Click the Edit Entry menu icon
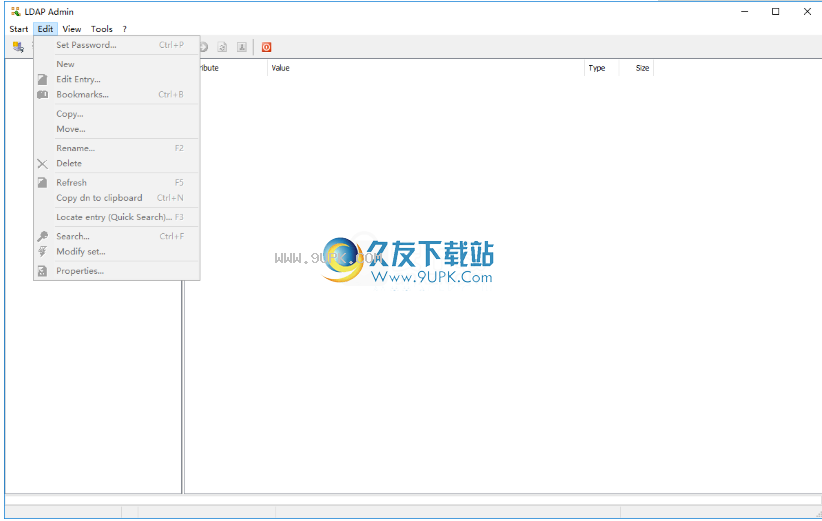Viewport: 822px width, 521px height. point(42,80)
